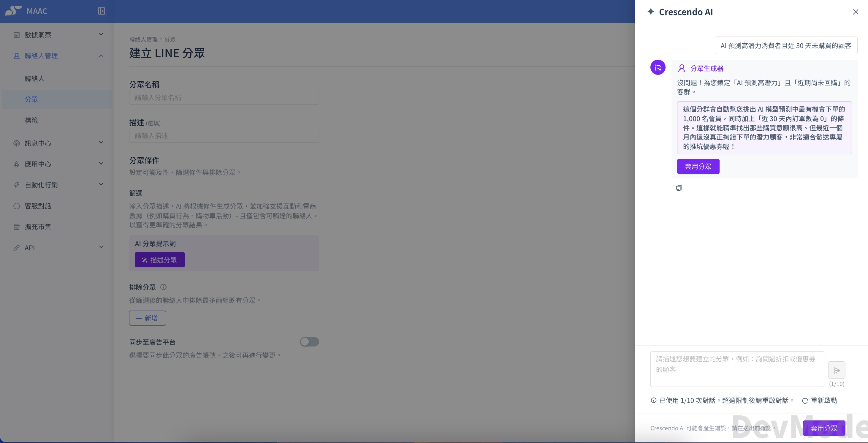The image size is (868, 443).
Task: Click the 訊息中心 broadcast icon
Action: click(x=17, y=143)
